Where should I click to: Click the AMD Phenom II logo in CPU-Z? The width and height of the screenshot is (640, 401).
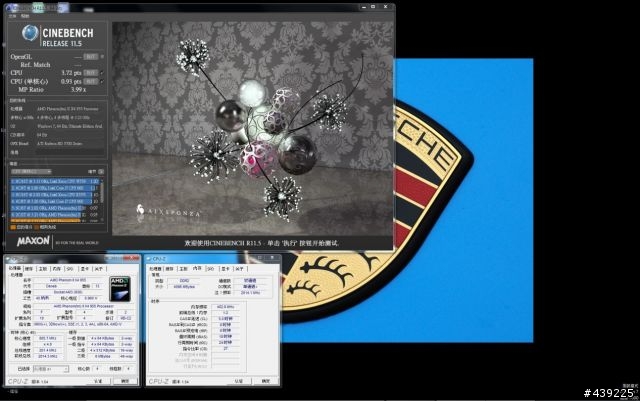tap(120, 289)
